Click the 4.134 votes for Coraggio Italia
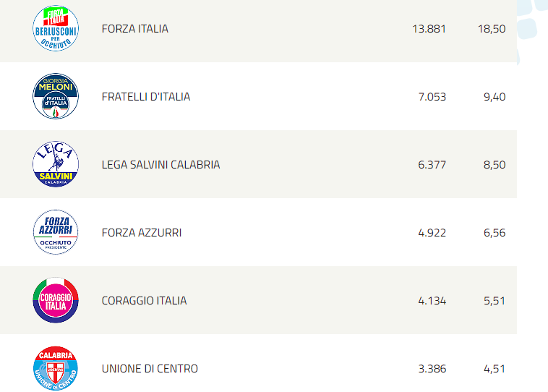This screenshot has width=548, height=392. tap(432, 300)
